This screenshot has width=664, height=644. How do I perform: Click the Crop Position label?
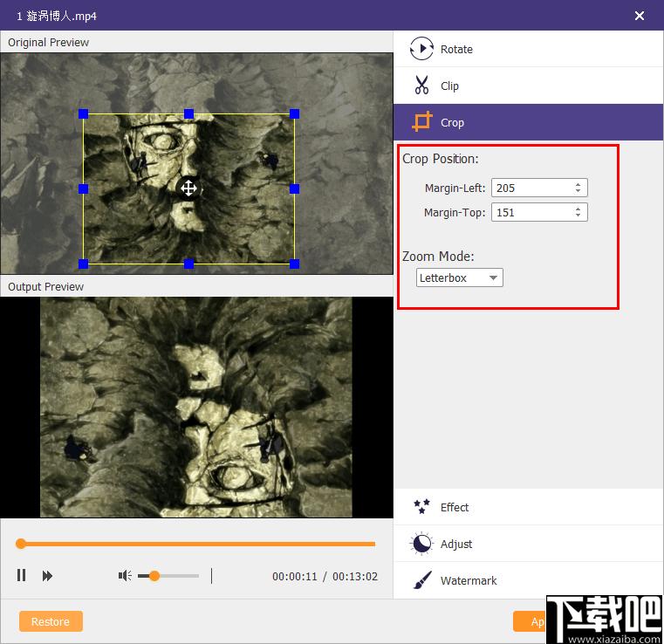(x=440, y=159)
